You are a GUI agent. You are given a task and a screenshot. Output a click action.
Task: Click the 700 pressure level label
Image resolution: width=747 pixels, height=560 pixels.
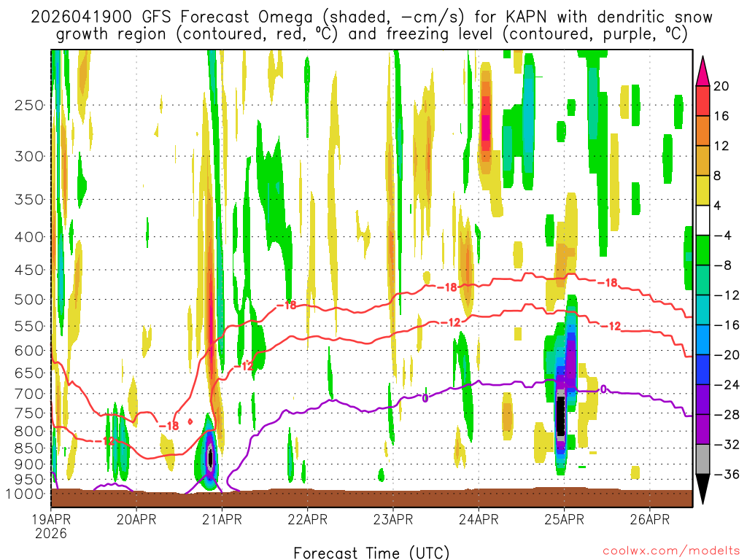(x=29, y=394)
